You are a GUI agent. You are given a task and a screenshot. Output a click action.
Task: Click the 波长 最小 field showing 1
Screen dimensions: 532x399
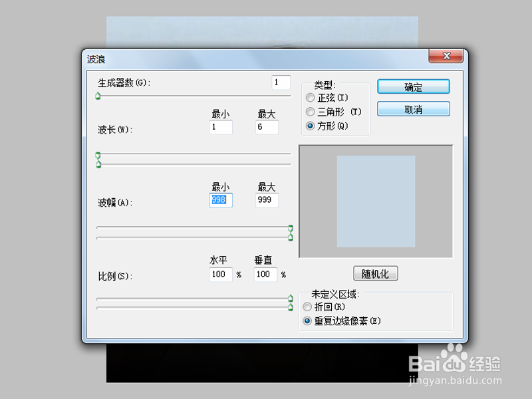click(220, 127)
